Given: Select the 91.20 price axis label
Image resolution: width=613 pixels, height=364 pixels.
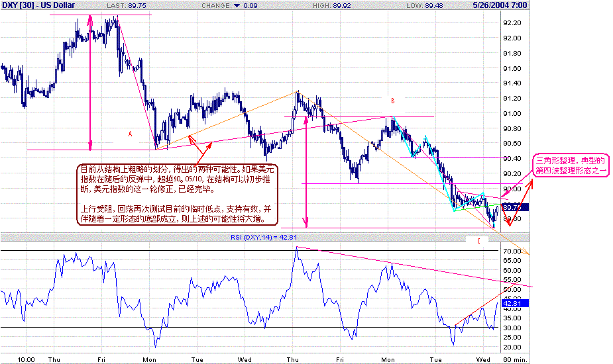Looking at the screenshot, I should (x=512, y=99).
